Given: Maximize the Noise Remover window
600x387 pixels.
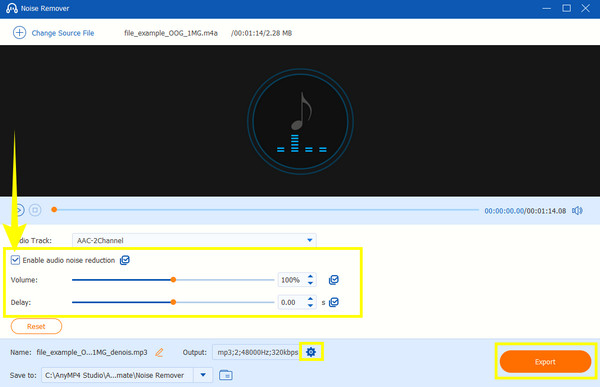Looking at the screenshot, I should [x=566, y=8].
